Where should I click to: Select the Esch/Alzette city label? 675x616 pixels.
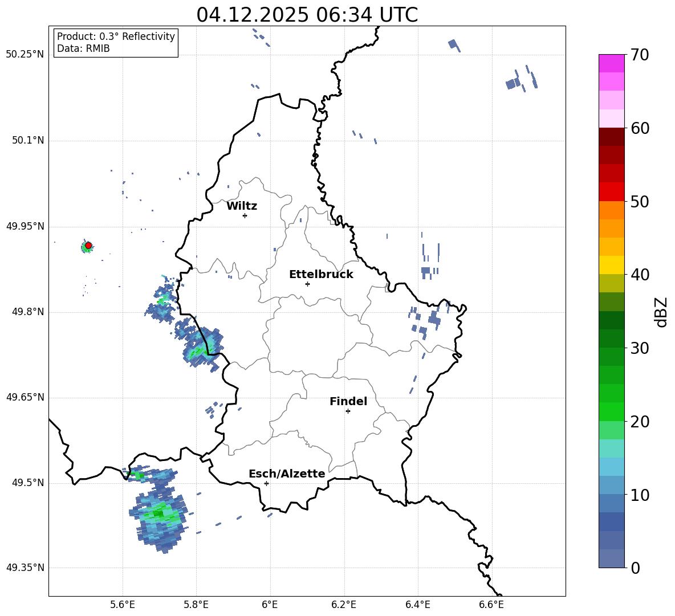point(287,474)
